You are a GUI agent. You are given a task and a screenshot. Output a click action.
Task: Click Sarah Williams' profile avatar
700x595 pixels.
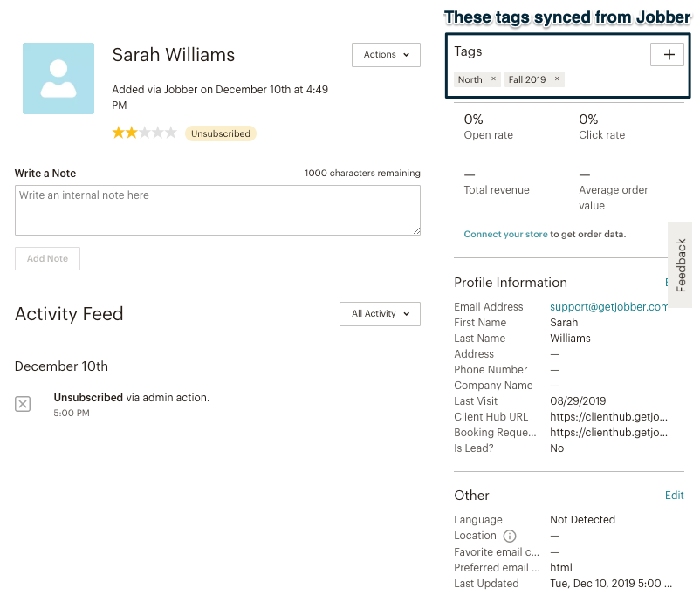(58, 79)
